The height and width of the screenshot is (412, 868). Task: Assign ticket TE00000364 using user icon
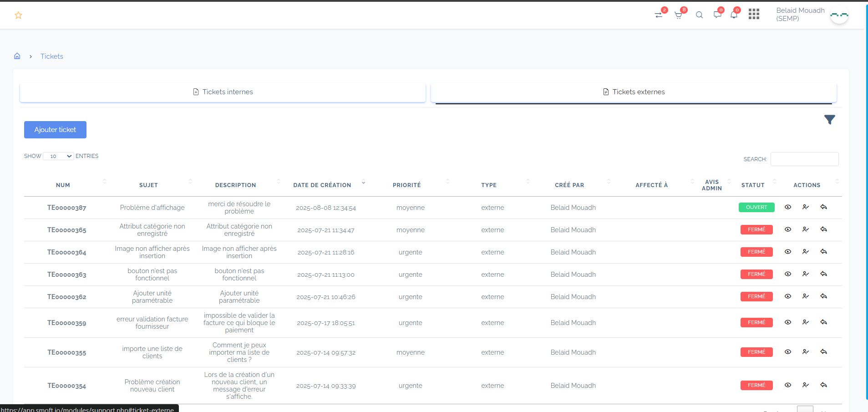[806, 252]
